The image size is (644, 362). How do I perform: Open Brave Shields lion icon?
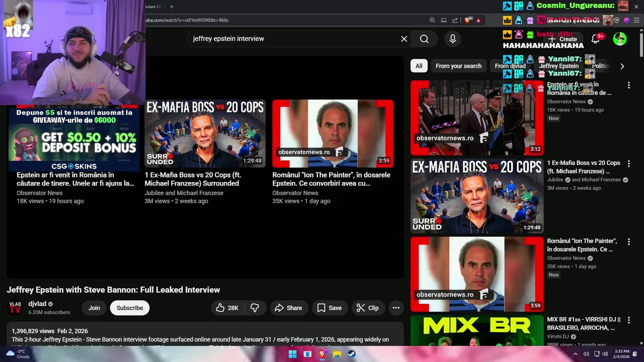click(x=468, y=20)
